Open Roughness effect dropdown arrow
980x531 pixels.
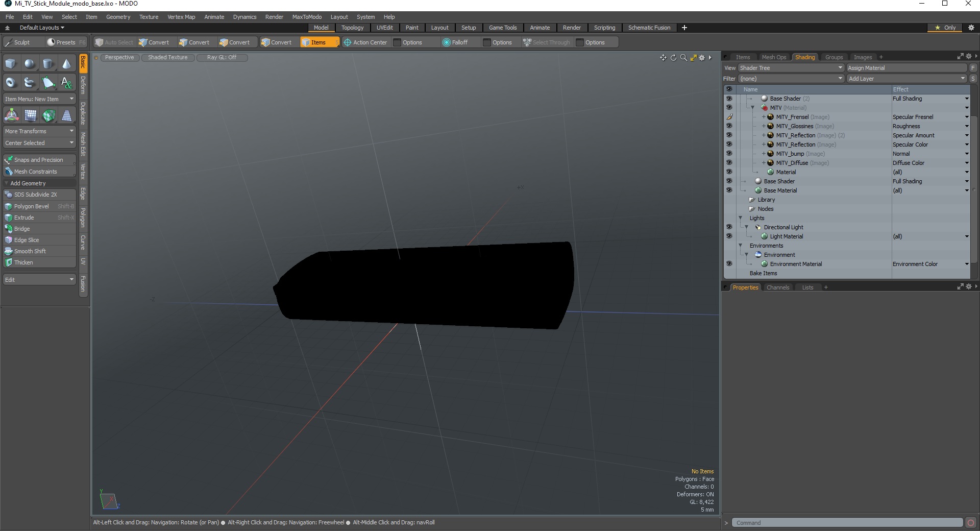tap(966, 126)
